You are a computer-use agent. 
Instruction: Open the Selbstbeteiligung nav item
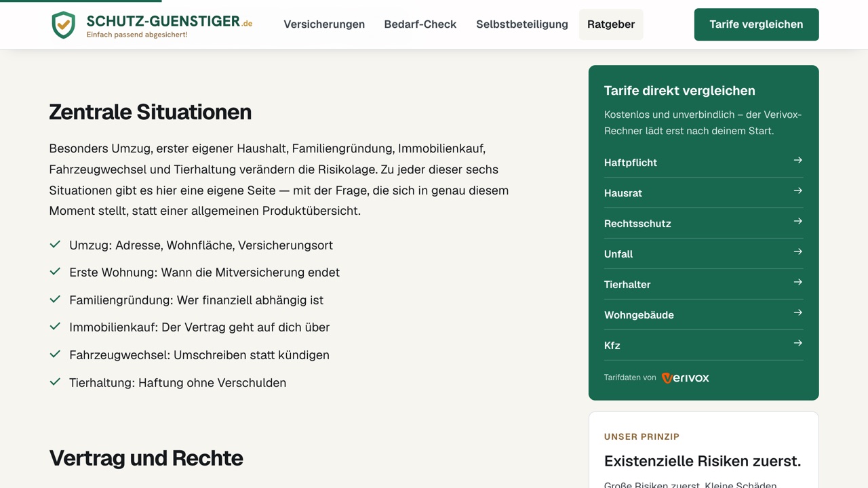tap(522, 24)
